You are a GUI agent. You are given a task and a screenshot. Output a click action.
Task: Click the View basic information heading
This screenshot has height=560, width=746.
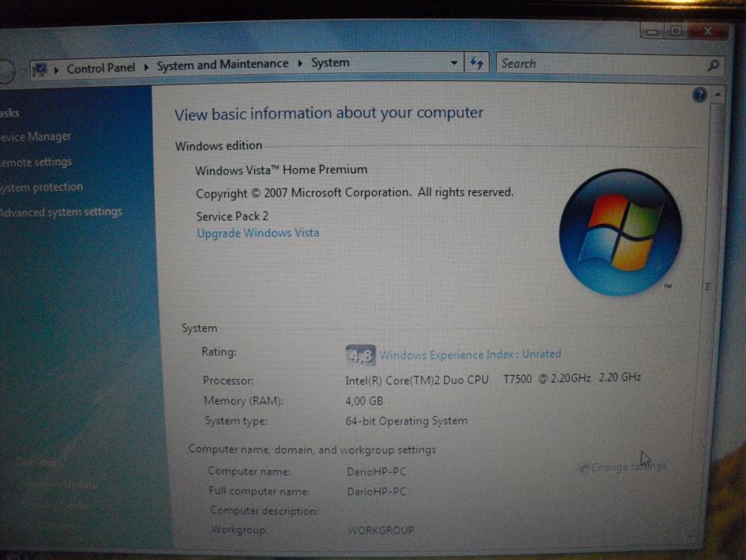click(329, 114)
